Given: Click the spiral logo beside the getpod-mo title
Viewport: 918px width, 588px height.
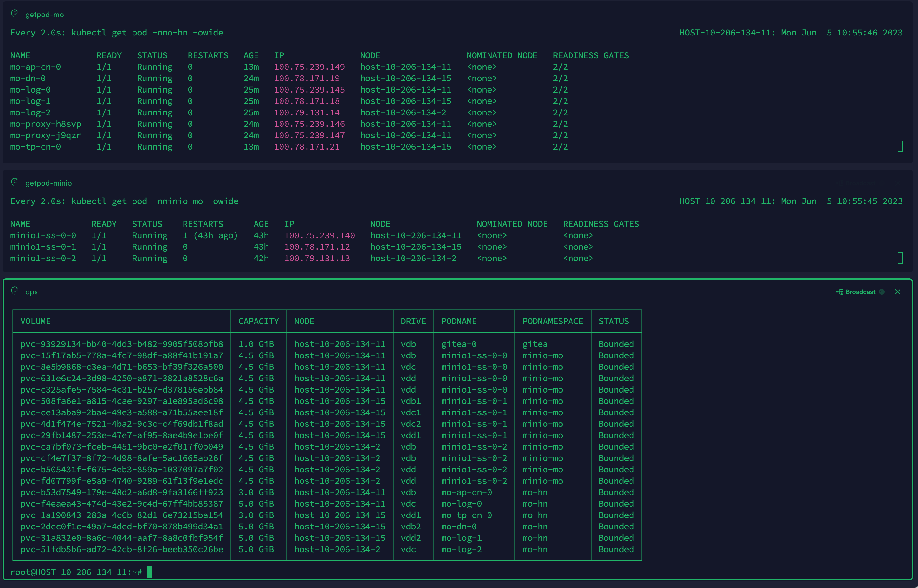Looking at the screenshot, I should pyautogui.click(x=15, y=14).
